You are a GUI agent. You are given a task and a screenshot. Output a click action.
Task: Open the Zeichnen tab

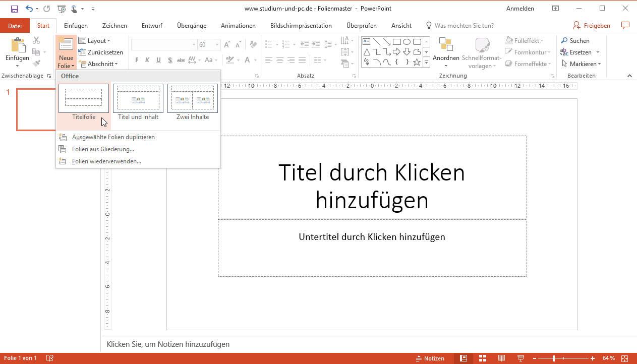(x=114, y=26)
